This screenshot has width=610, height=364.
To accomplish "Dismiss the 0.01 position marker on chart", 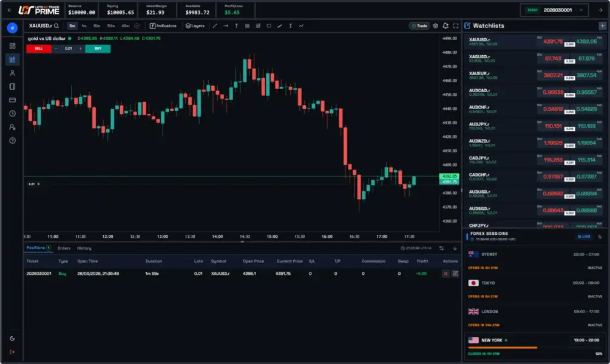I will 38,184.
